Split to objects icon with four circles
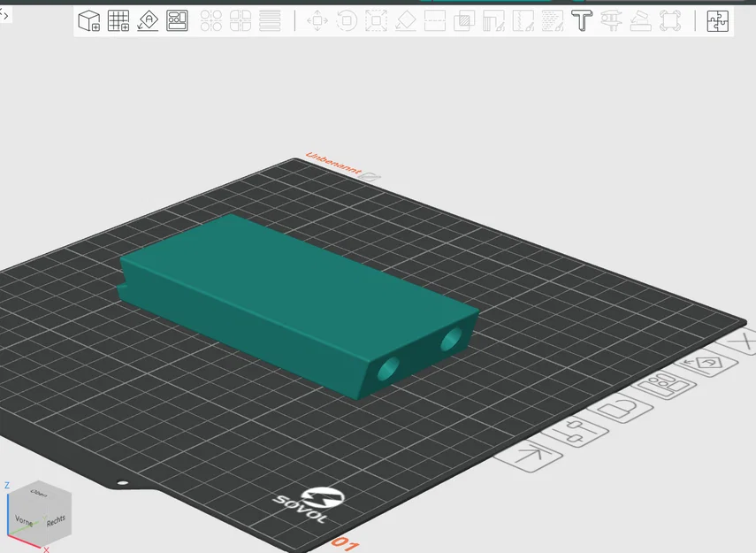 211,20
